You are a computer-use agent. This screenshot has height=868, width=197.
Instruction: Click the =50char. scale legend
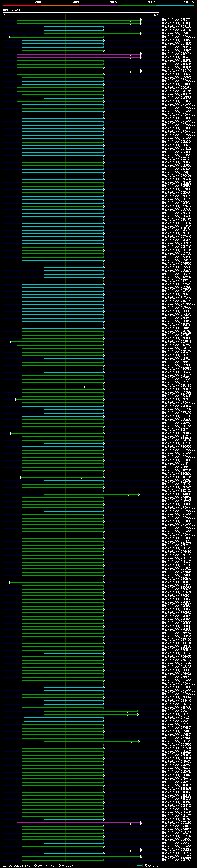coord(147,865)
